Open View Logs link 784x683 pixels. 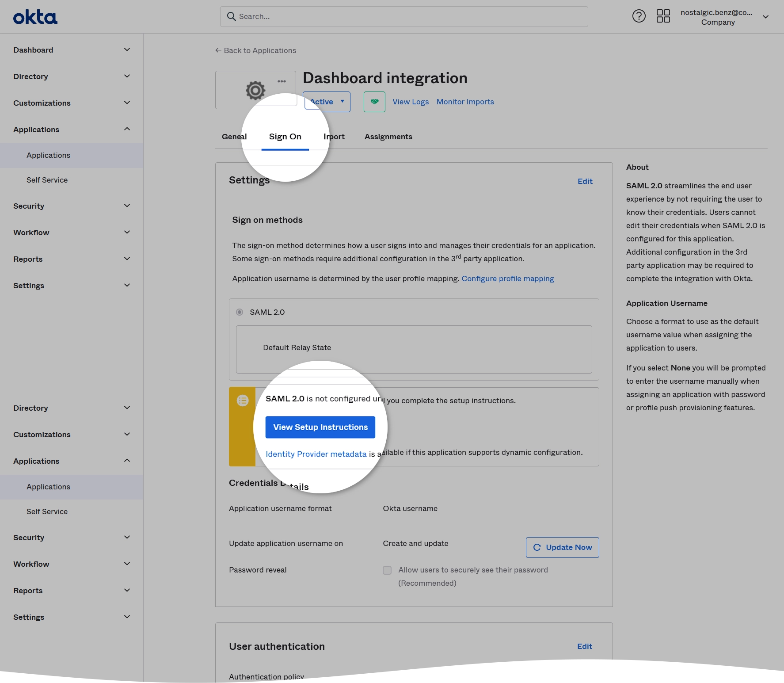(x=411, y=102)
